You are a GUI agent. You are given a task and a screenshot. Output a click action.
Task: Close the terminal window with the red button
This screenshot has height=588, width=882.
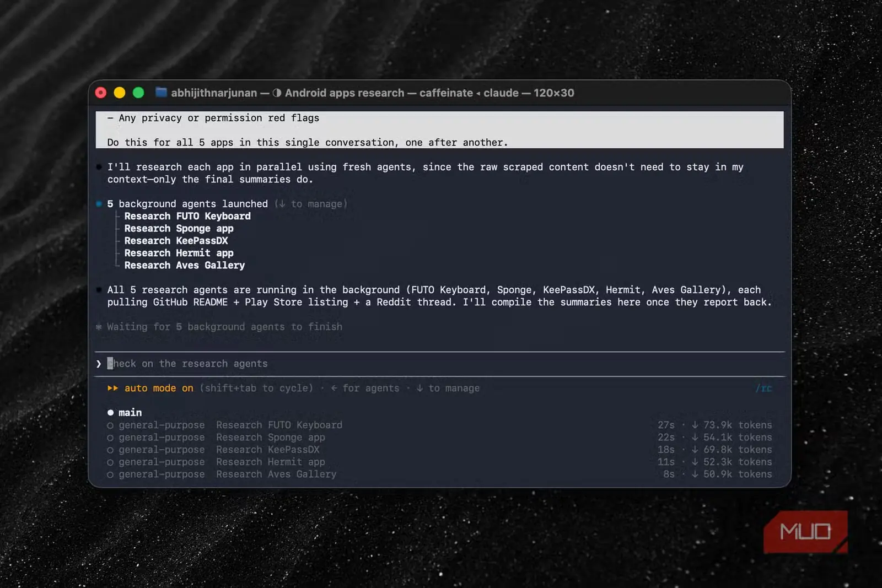click(101, 93)
